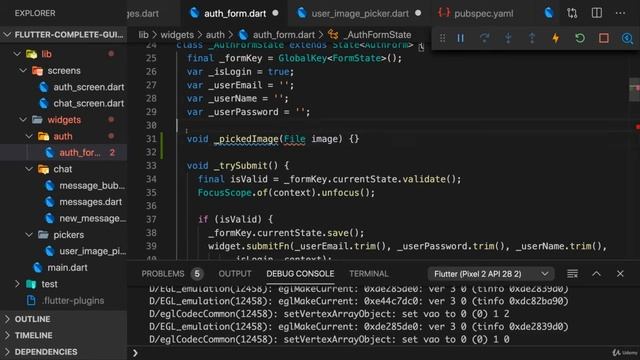Click the debug Step Over icon
The image size is (640, 360).
pos(484,38)
